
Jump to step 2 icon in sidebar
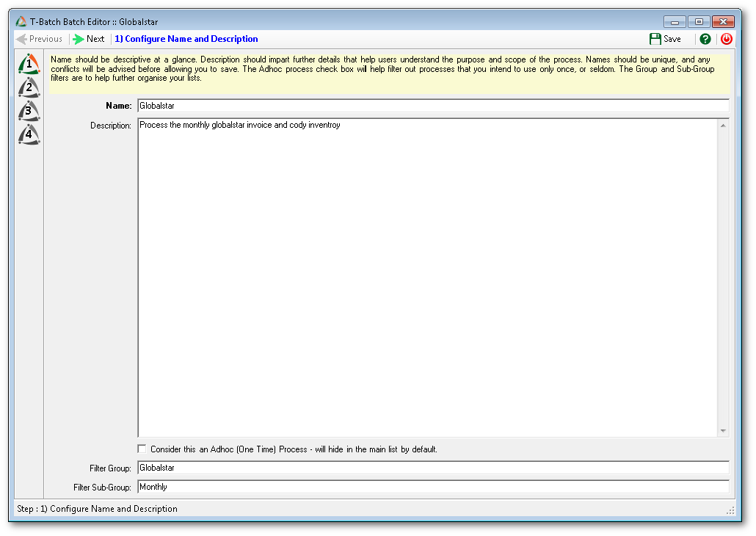(x=29, y=88)
